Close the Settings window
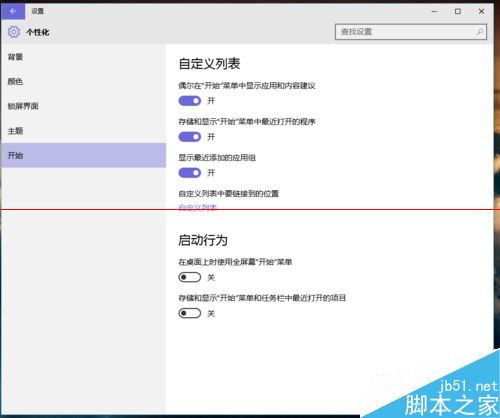This screenshot has width=500, height=418. click(x=481, y=11)
